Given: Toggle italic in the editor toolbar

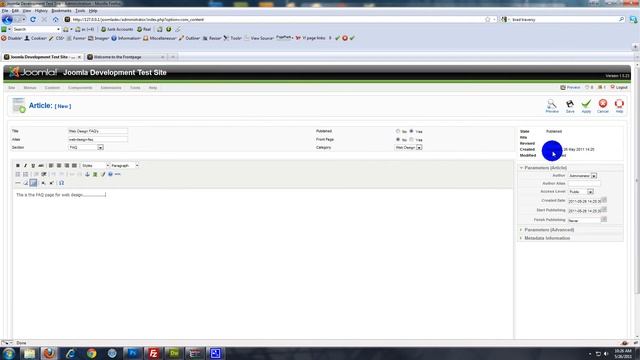Looking at the screenshot, I should (x=25, y=166).
